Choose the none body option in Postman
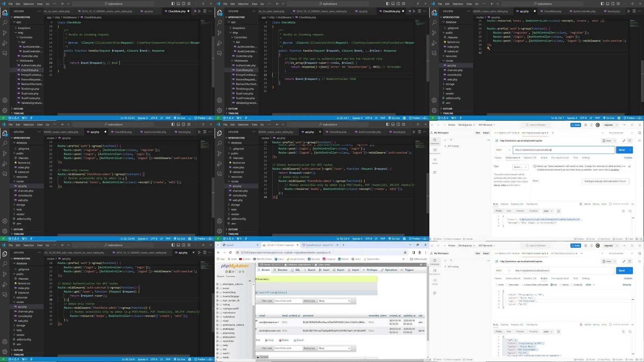Screen dimensions: 644x362 tap(497, 285)
